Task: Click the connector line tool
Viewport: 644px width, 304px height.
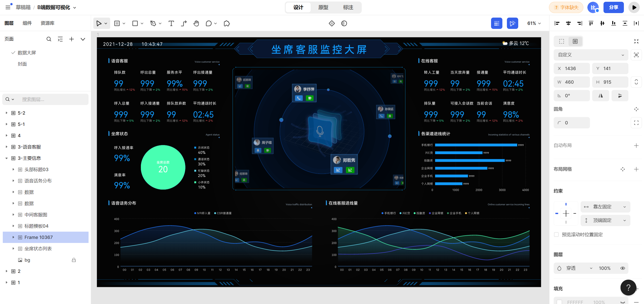Action: coord(184,23)
